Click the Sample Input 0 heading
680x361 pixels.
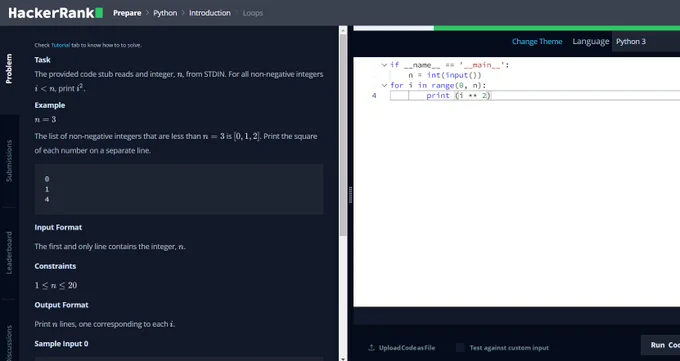[x=61, y=344]
